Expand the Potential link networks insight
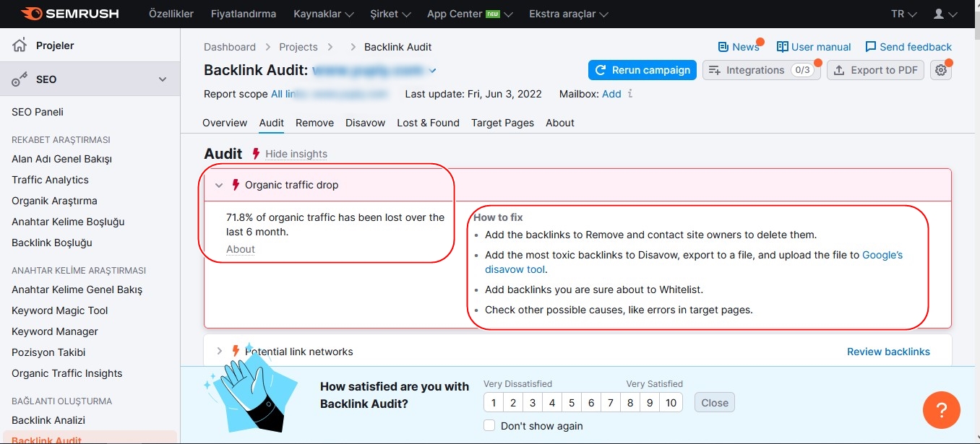 tap(220, 352)
